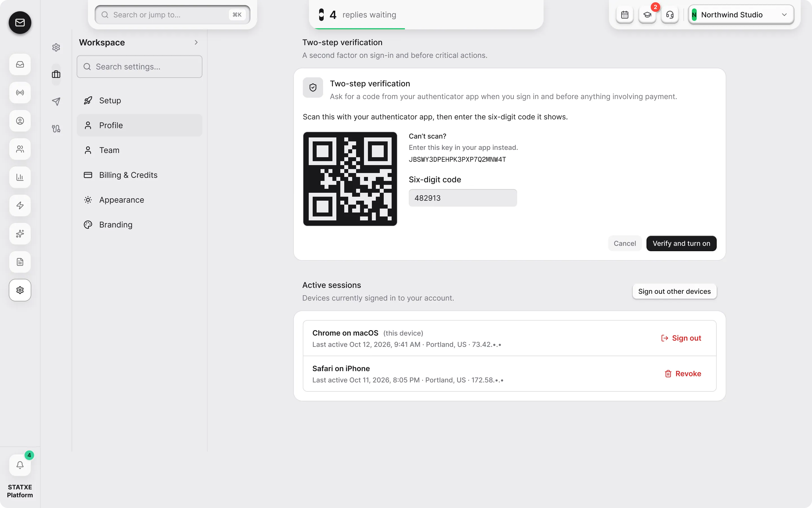812x508 pixels.
Task: Click the Safari on iPhone session name
Action: (341, 369)
